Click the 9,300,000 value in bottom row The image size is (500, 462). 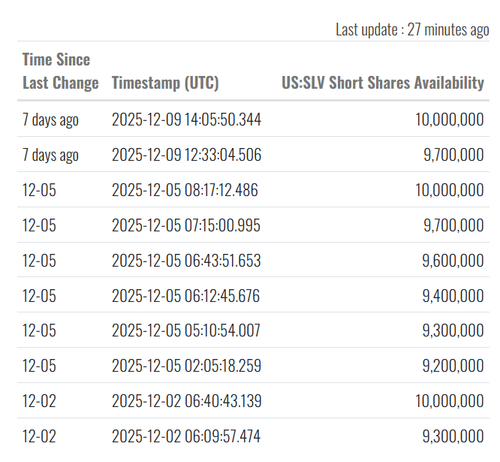click(453, 436)
